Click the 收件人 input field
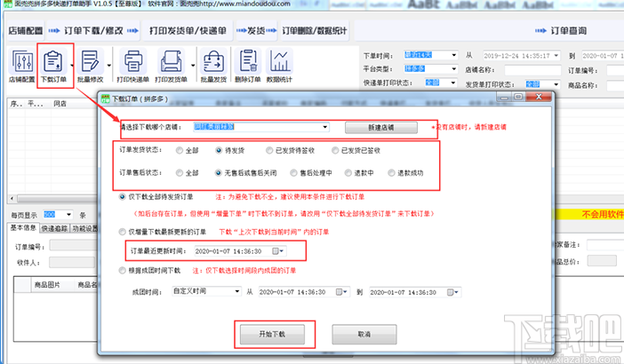The height and width of the screenshot is (364, 624). click(x=72, y=262)
